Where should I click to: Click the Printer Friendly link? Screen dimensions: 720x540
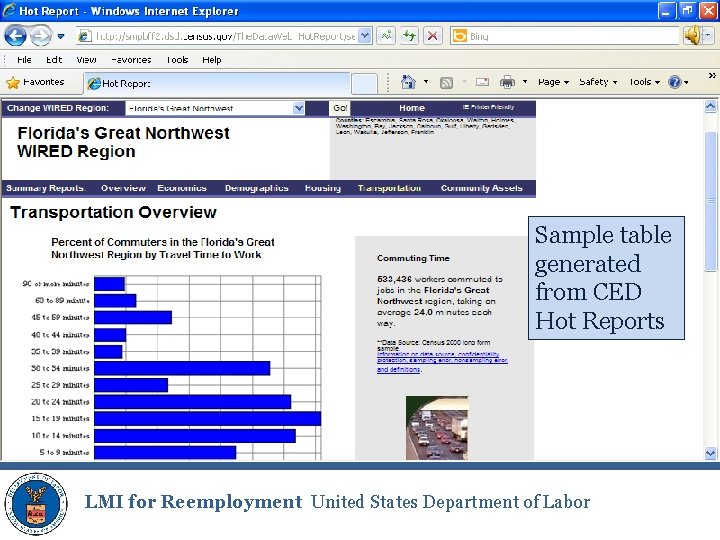coord(489,107)
